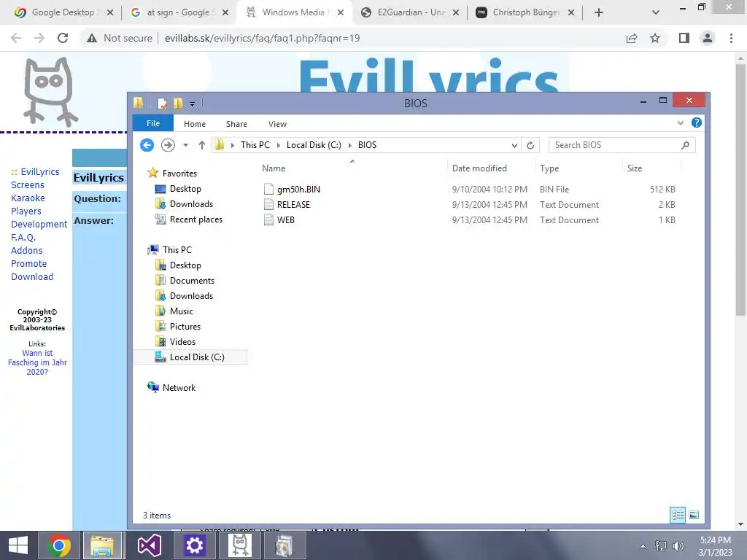Open Documents folder in navigation pane
This screenshot has width=747, height=560.
192,281
